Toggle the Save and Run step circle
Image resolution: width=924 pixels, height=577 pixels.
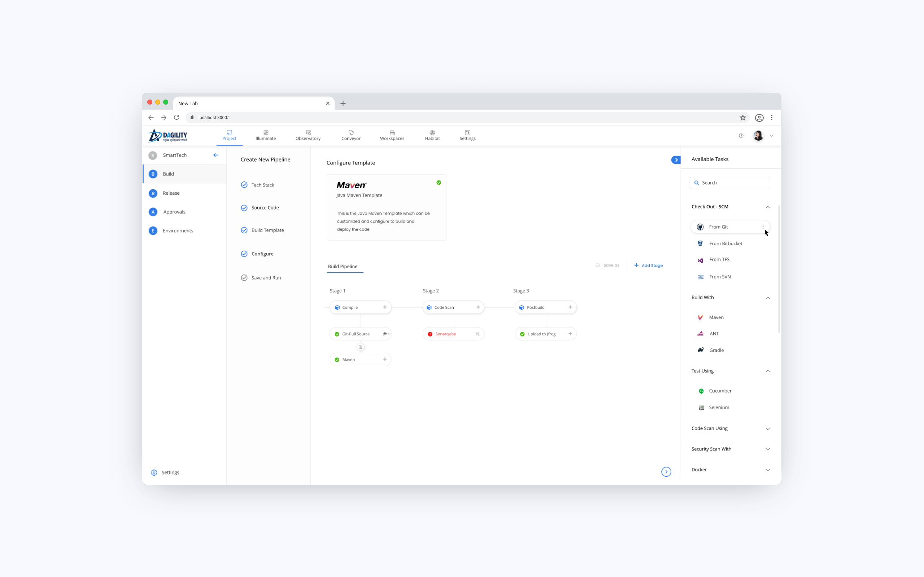[244, 278]
